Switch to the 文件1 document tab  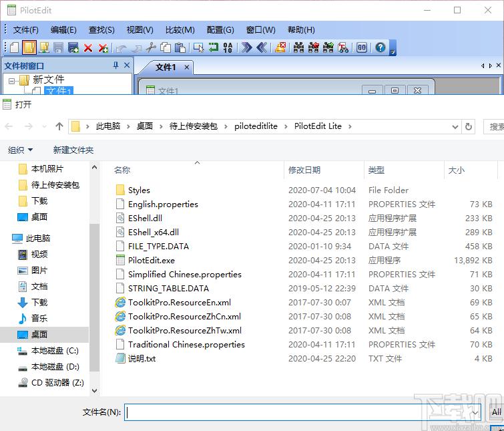(x=166, y=67)
